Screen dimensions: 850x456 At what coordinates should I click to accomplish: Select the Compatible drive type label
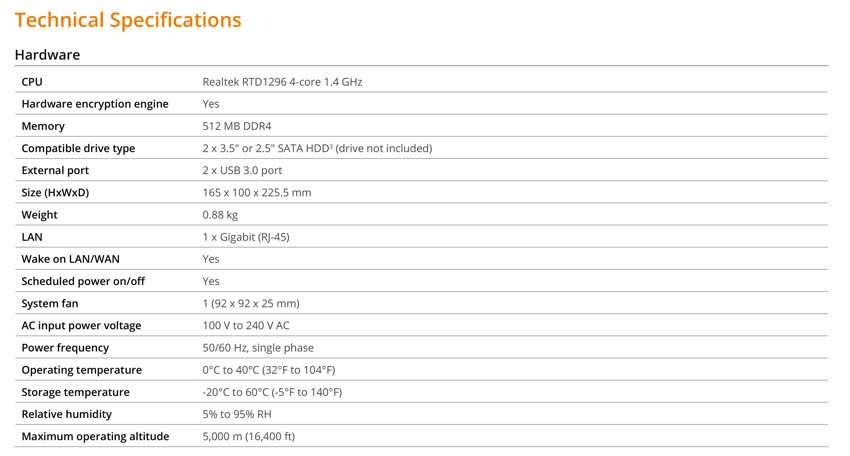(78, 149)
